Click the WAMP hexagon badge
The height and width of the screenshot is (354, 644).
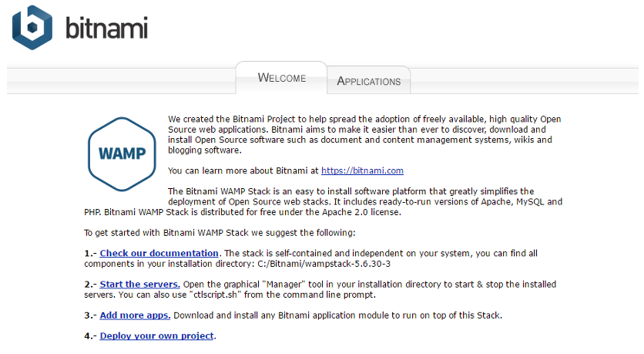coord(122,154)
